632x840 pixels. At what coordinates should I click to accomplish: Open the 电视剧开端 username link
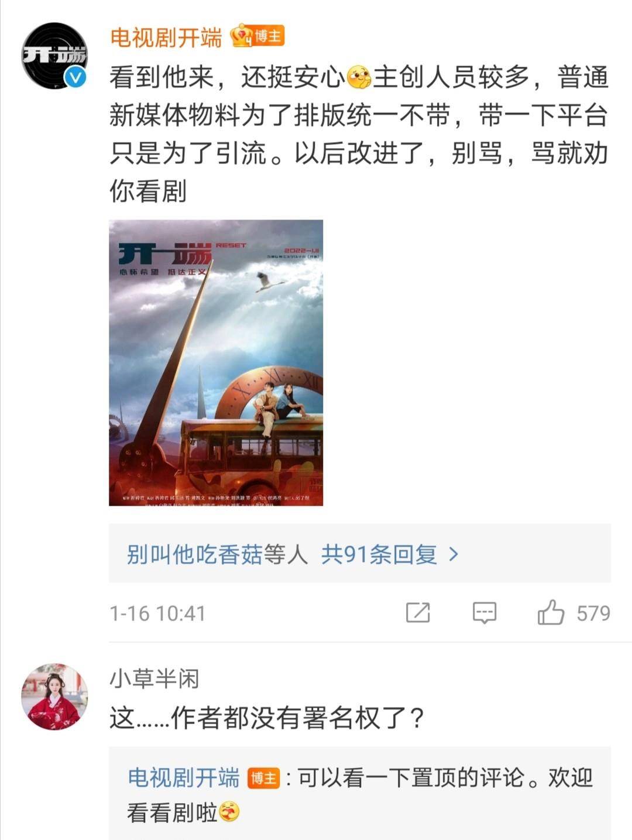coord(166,38)
